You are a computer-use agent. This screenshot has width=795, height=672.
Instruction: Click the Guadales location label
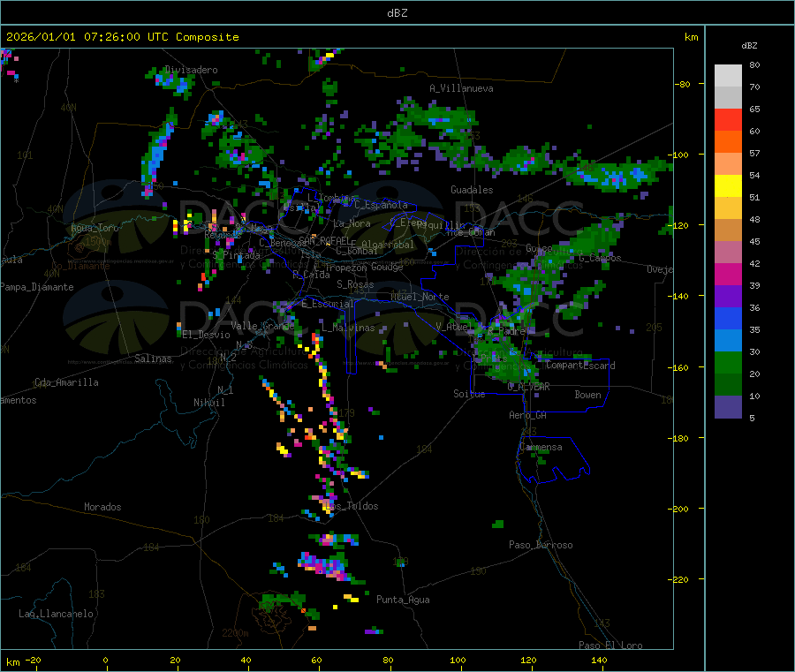point(472,190)
